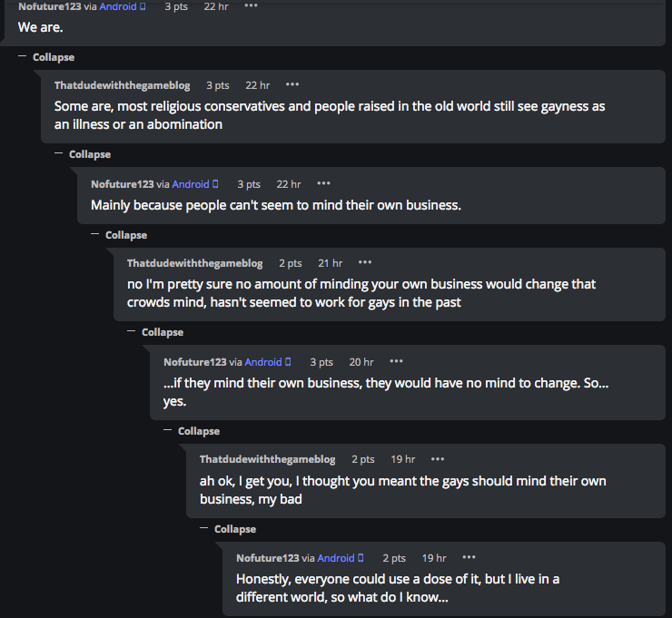Collapse replies under the "no I'm pretty sure" comment
This screenshot has height=618, width=672.
click(x=155, y=332)
